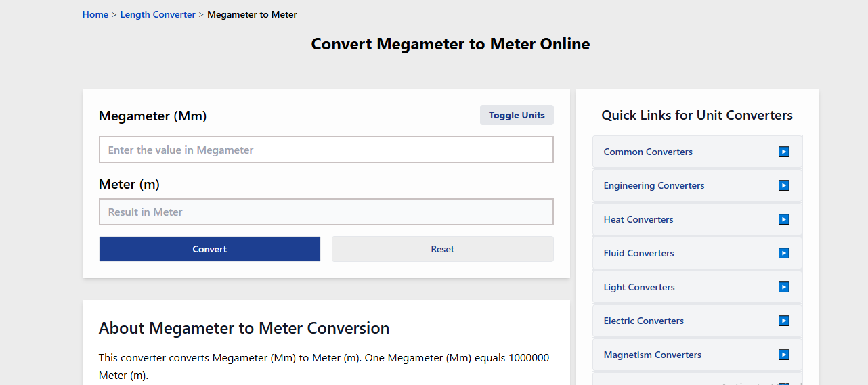Toggle units between Megameter and Meter
Viewport: 868px width, 385px height.
517,115
